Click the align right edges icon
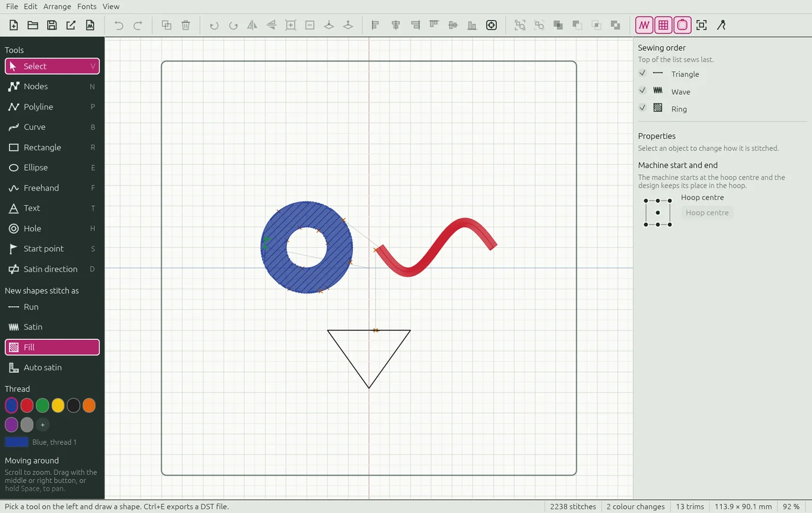This screenshot has height=513, width=812. coord(415,25)
